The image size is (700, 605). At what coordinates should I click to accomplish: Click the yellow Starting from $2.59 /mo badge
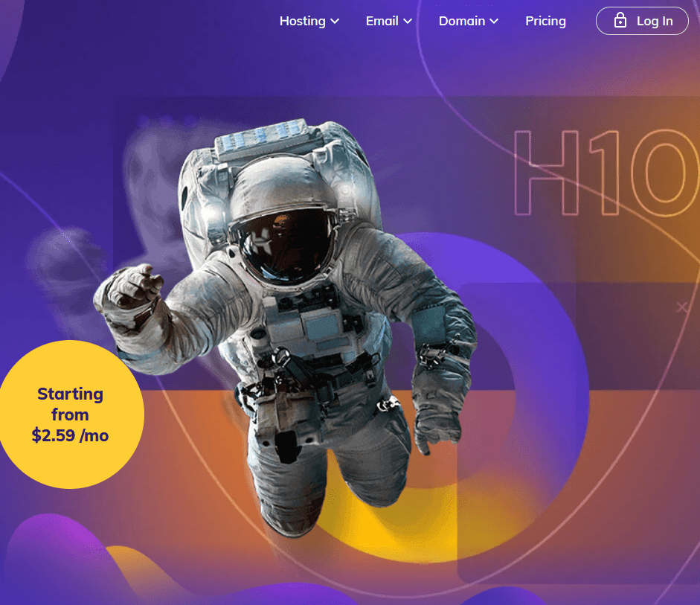tap(70, 414)
